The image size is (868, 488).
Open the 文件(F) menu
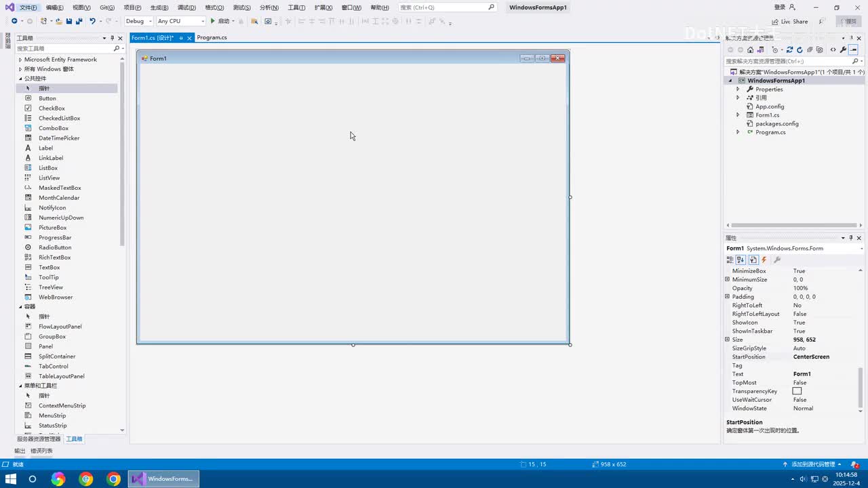[x=28, y=7]
